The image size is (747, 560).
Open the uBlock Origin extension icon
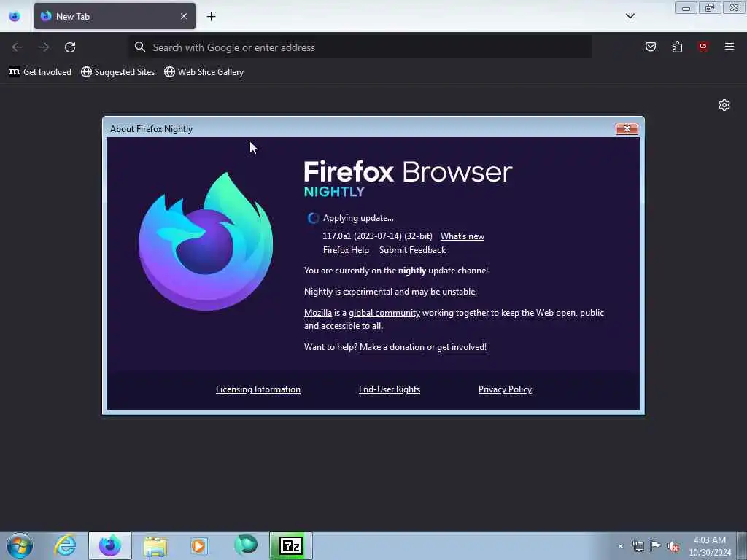click(703, 46)
